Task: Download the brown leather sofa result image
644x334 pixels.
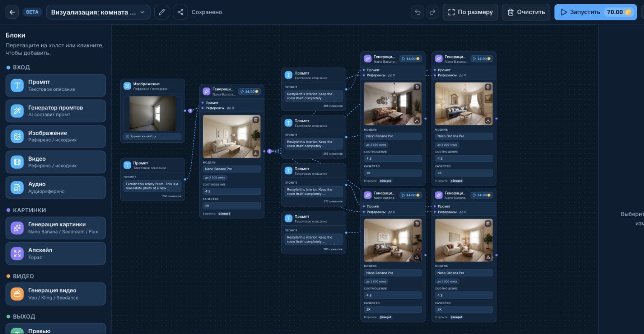Action: point(417,121)
